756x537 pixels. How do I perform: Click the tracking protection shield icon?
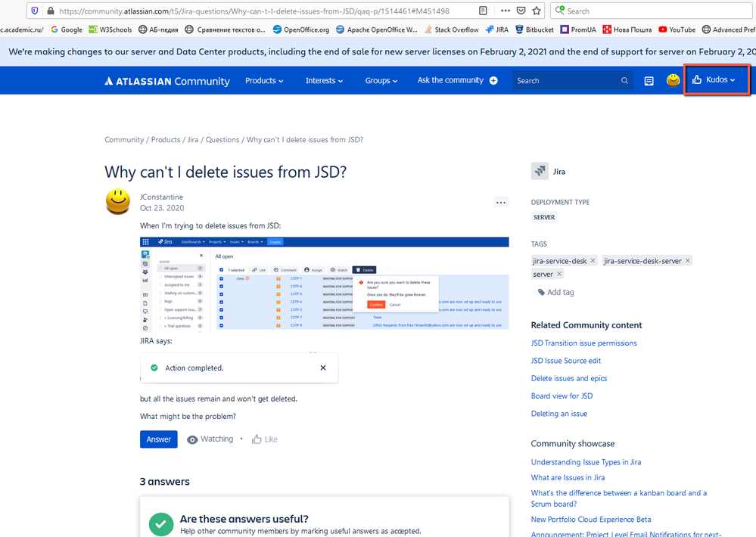coord(35,11)
